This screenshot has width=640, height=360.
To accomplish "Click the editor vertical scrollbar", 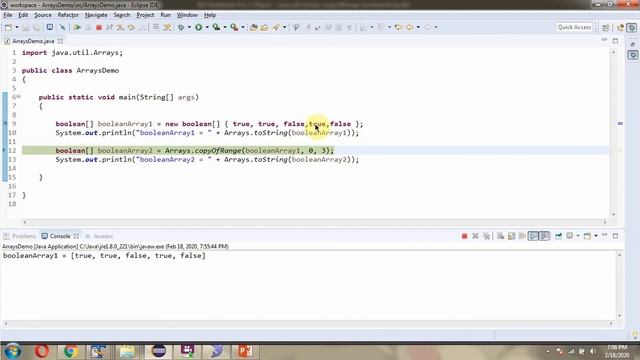I will pos(613,133).
